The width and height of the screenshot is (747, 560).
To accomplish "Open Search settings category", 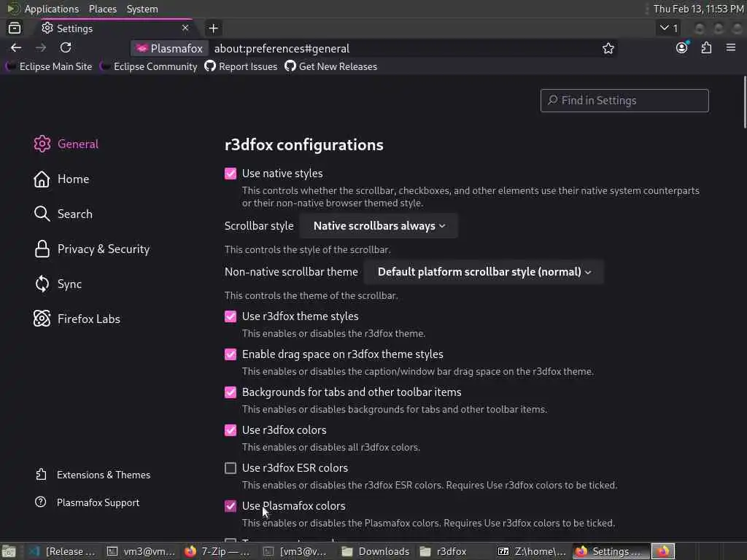I will [x=63, y=214].
